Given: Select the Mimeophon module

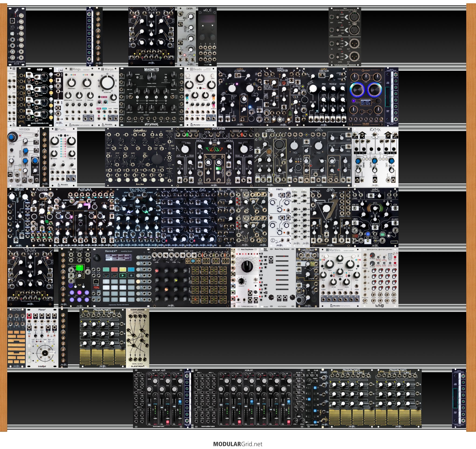Looking at the screenshot, I should [x=282, y=97].
